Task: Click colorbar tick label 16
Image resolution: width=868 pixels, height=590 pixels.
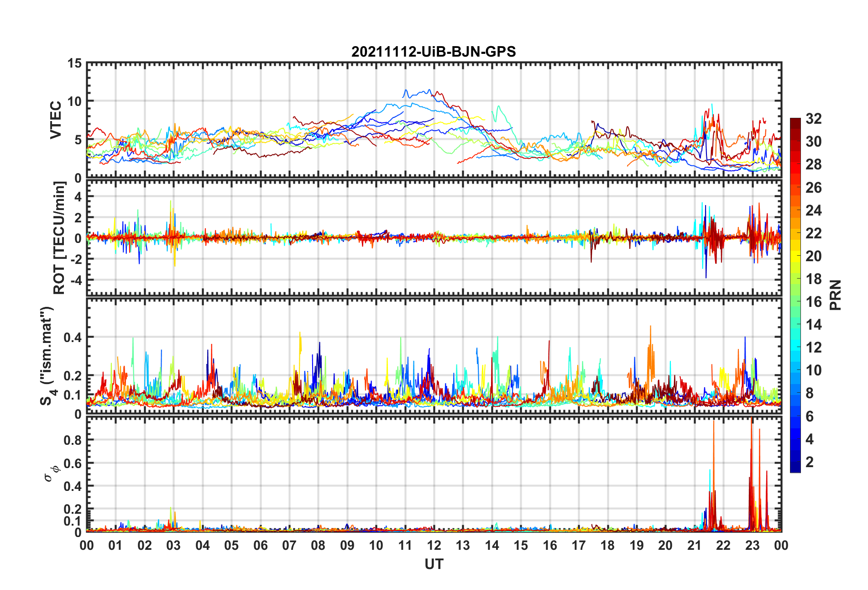Action: point(814,302)
